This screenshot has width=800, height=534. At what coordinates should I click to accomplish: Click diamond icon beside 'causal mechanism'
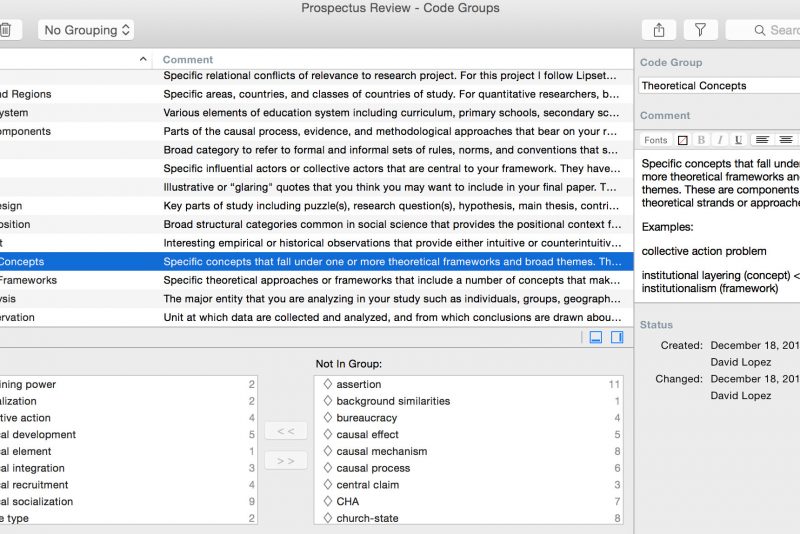coord(328,451)
